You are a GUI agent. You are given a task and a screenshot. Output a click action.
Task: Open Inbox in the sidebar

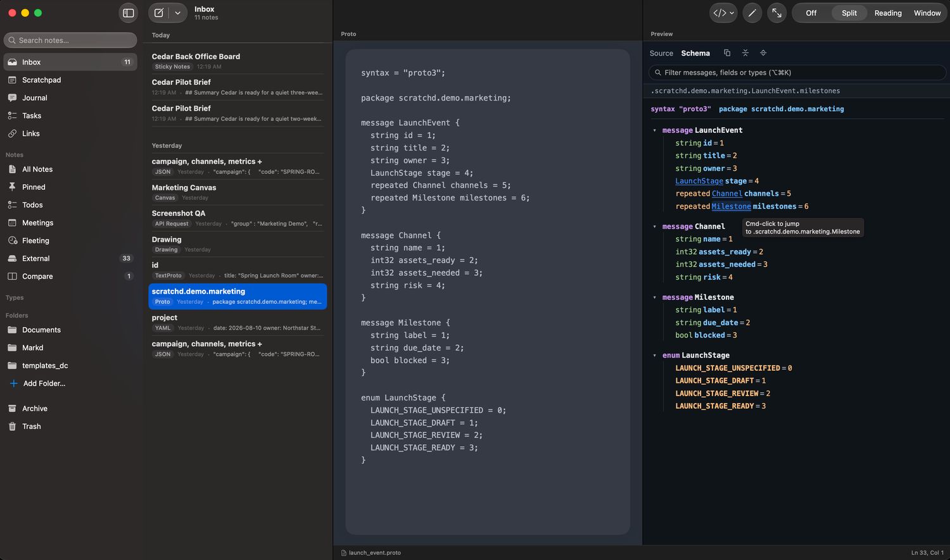(x=70, y=62)
